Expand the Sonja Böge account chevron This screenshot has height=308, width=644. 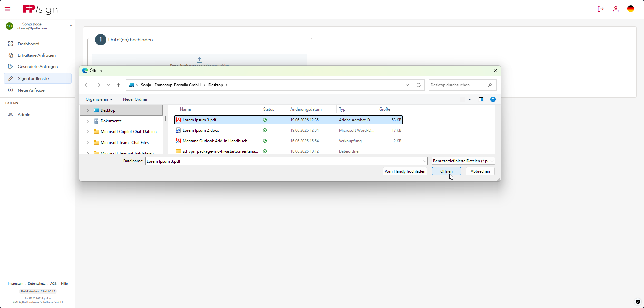(x=71, y=26)
